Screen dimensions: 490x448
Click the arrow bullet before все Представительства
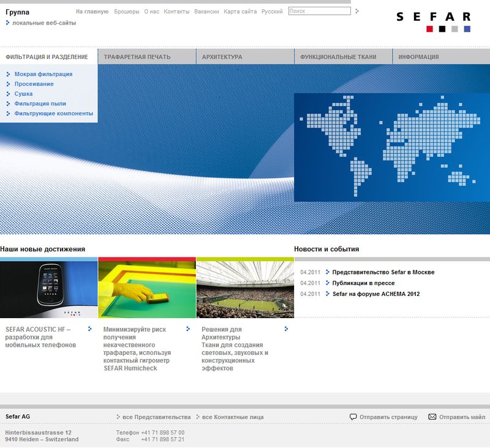click(x=118, y=417)
